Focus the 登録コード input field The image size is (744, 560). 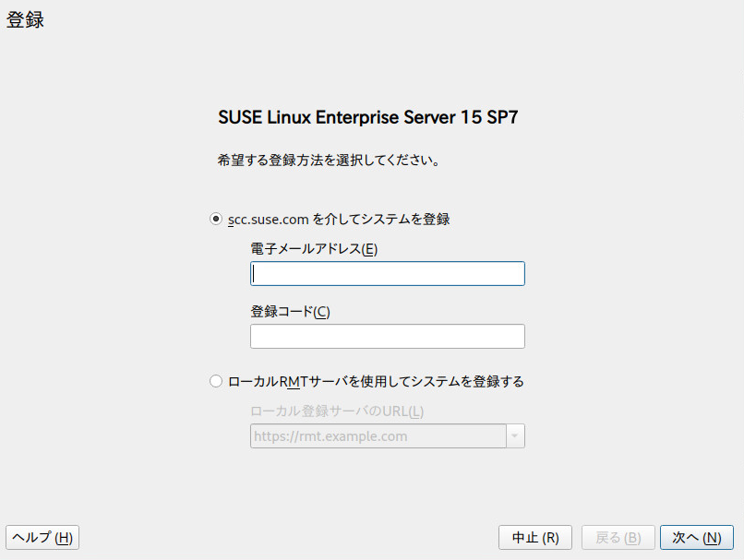click(x=387, y=336)
